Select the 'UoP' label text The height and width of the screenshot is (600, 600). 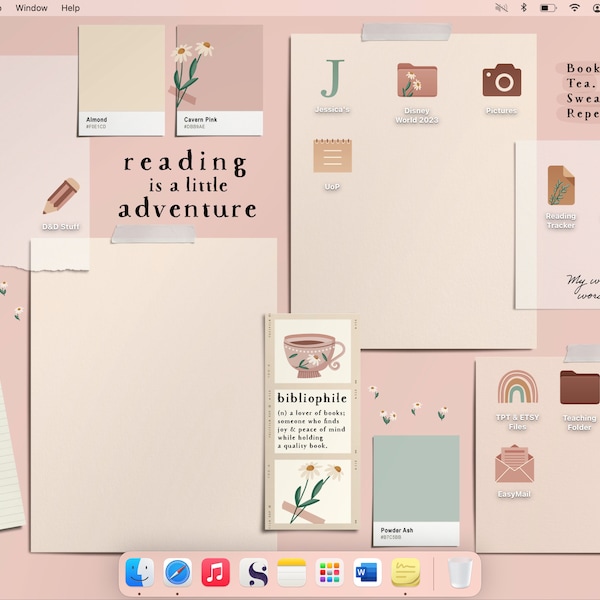point(332,187)
